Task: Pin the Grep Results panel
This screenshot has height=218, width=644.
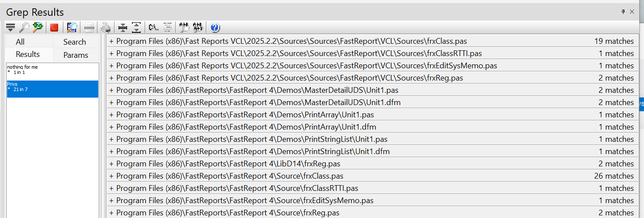Action: (x=623, y=12)
